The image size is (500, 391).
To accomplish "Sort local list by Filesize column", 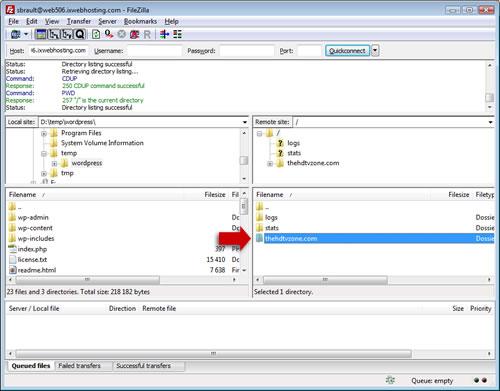I will [x=215, y=195].
